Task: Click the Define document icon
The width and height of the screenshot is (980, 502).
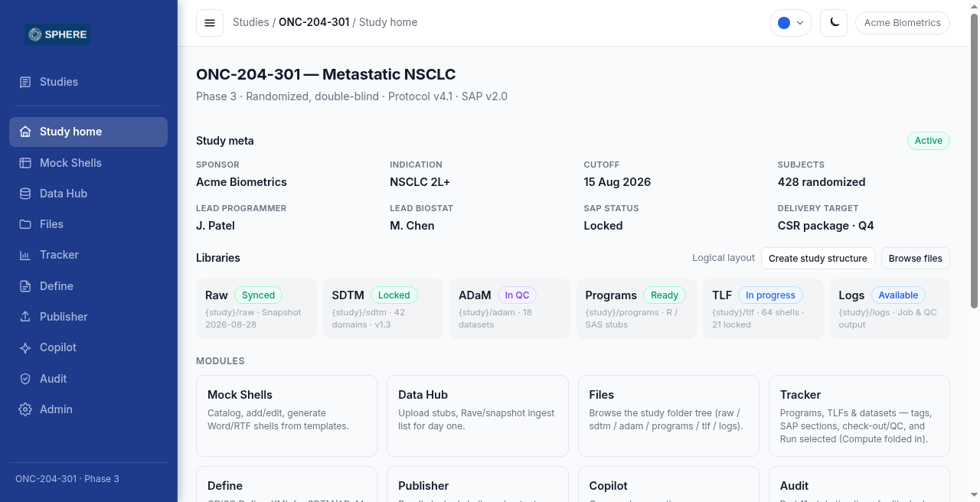Action: tap(25, 286)
